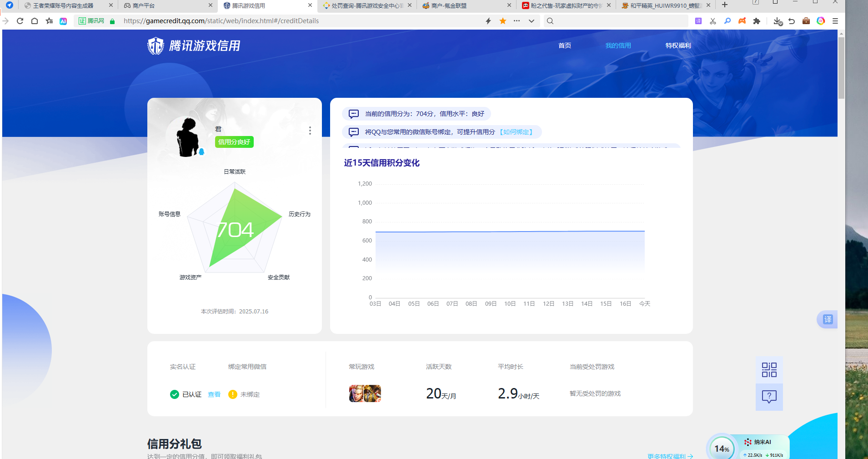Switch to the 商户-氪金联盟 tab

466,5
